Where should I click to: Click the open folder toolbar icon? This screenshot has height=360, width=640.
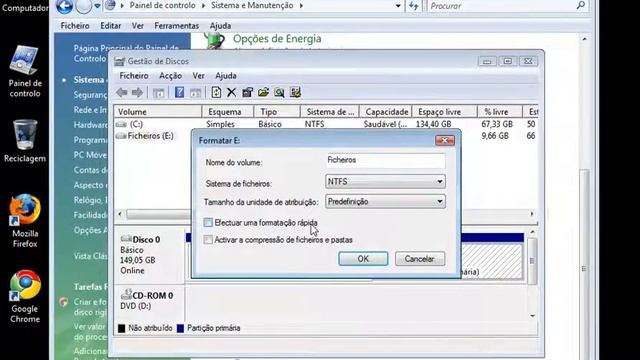coord(263,93)
